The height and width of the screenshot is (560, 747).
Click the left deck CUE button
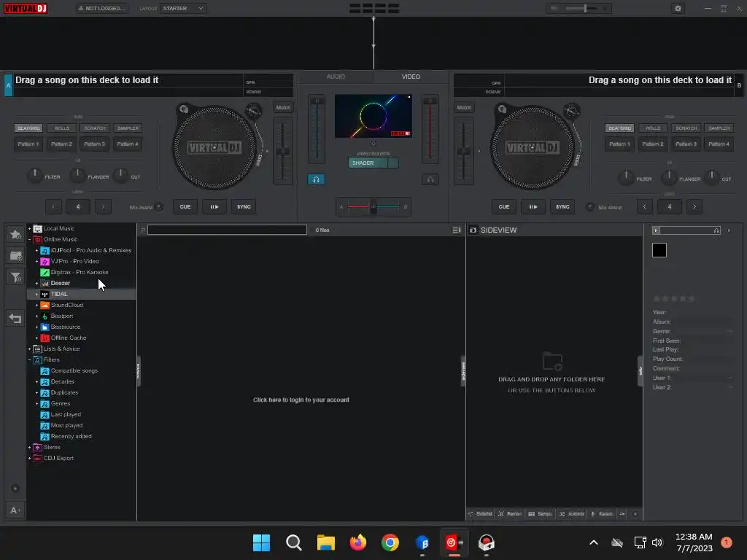[185, 206]
